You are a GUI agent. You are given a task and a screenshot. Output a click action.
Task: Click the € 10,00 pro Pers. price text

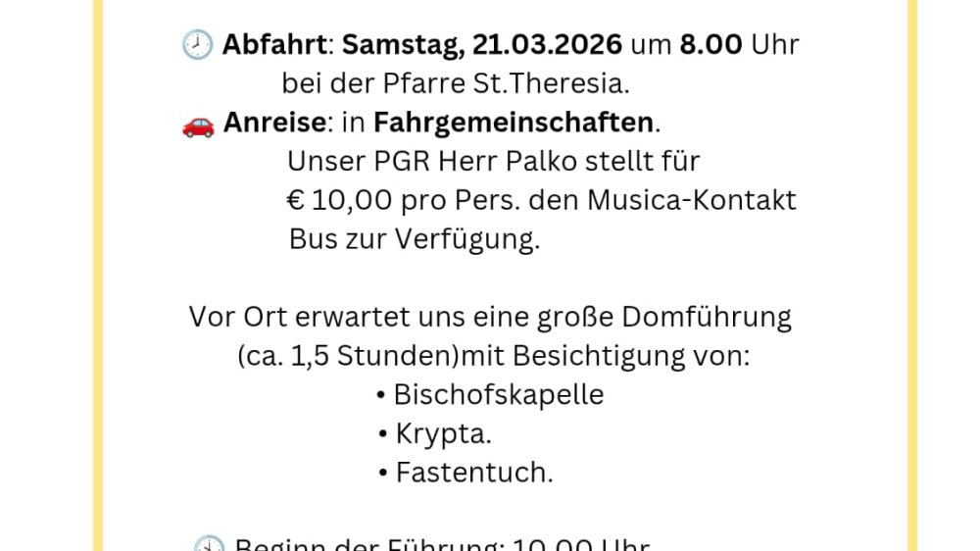[382, 200]
